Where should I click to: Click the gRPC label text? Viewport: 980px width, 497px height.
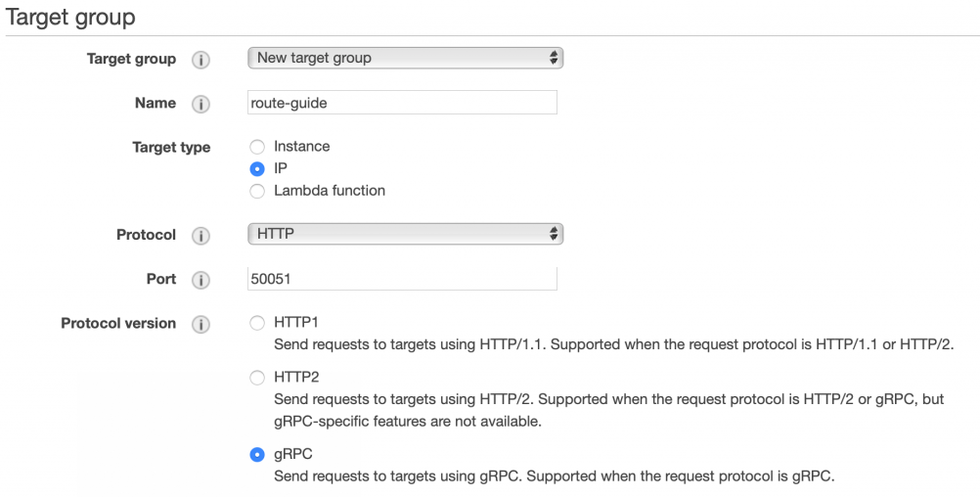tap(293, 454)
